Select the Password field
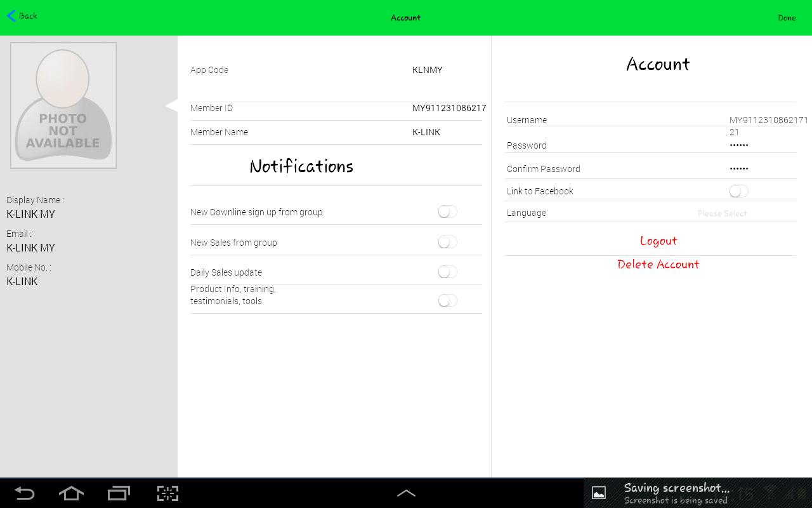The image size is (812, 508). point(738,145)
